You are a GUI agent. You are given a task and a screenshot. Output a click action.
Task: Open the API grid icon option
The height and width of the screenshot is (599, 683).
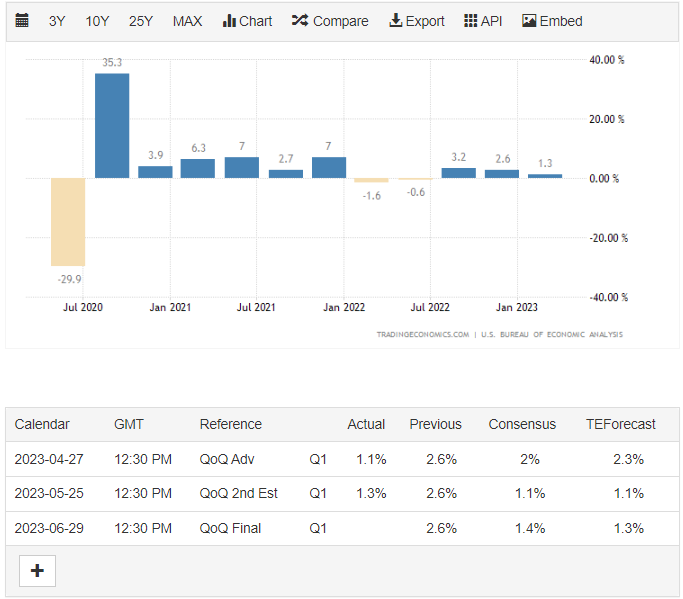click(x=483, y=21)
